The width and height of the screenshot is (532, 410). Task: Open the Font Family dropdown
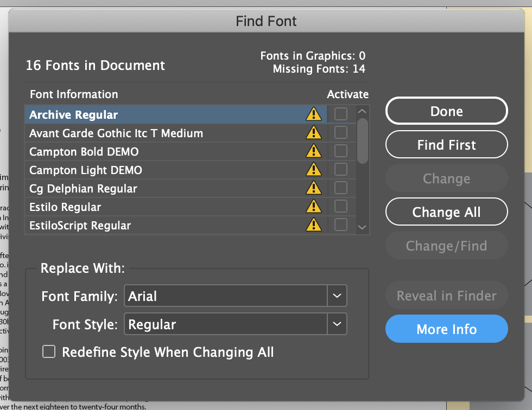337,296
